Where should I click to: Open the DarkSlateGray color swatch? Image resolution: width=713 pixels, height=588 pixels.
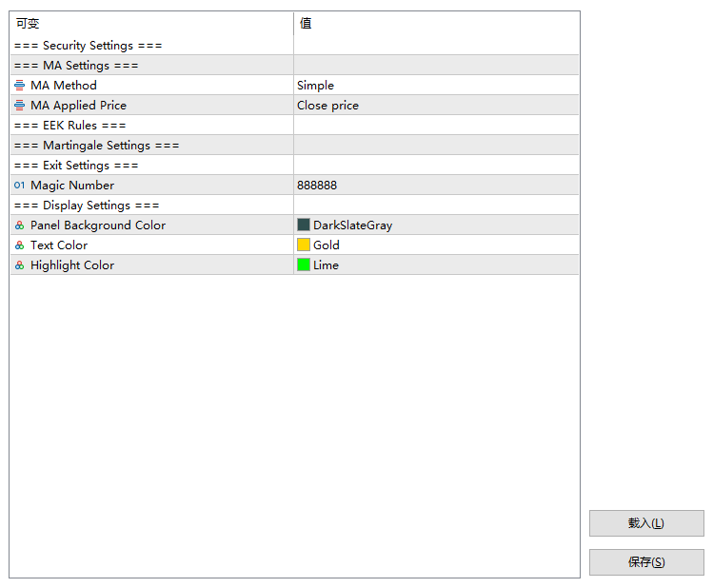(304, 225)
